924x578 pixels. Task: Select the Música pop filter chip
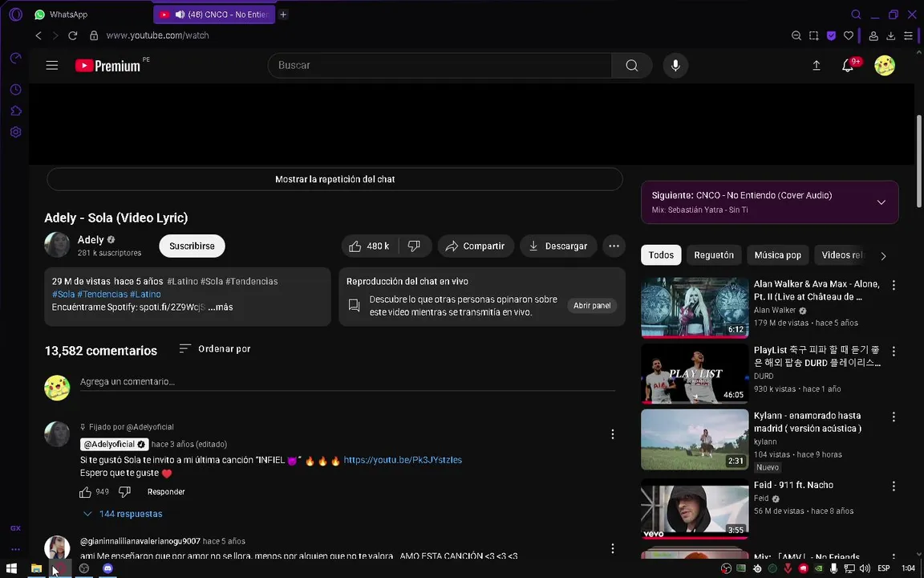[x=778, y=255]
